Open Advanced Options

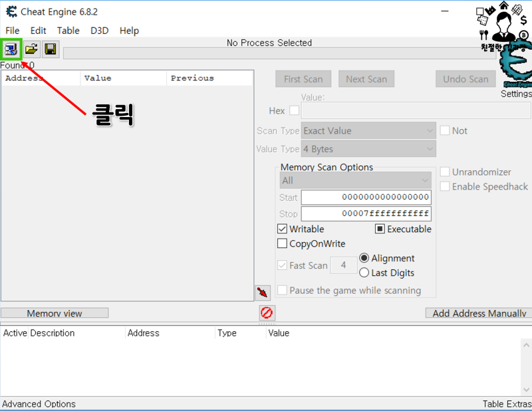[x=39, y=404]
